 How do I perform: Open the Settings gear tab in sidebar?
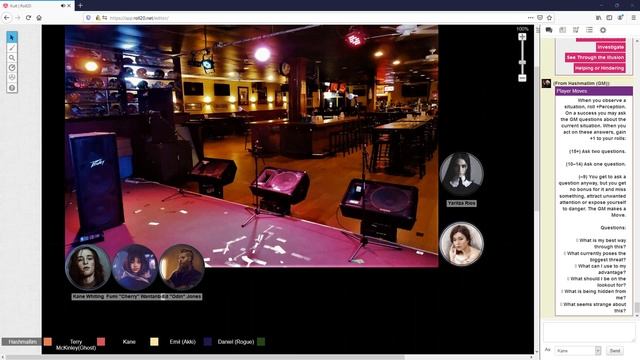pyautogui.click(x=603, y=30)
